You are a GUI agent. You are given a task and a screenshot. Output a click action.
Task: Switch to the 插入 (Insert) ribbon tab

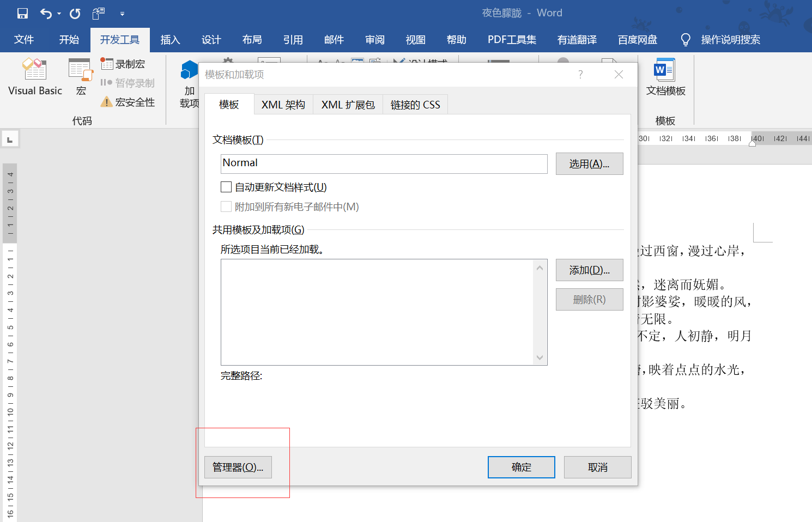[x=170, y=40]
